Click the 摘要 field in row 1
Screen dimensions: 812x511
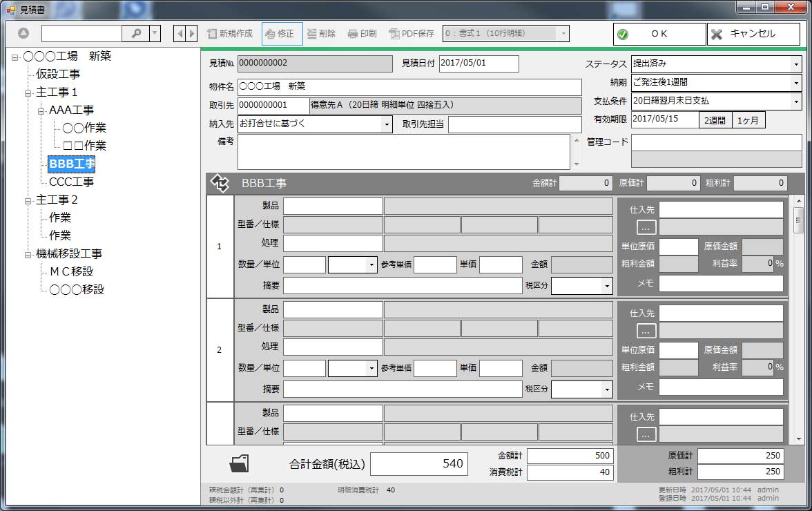(x=403, y=285)
